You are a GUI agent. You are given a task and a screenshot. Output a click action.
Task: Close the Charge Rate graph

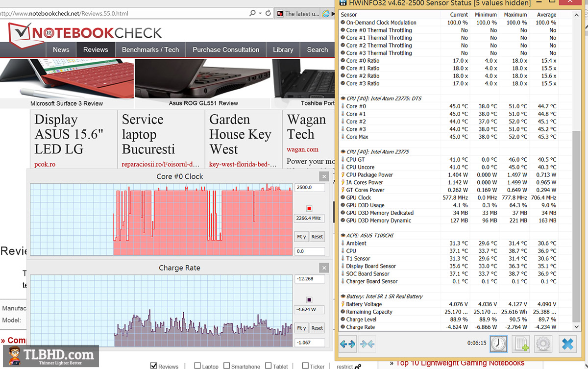point(324,268)
